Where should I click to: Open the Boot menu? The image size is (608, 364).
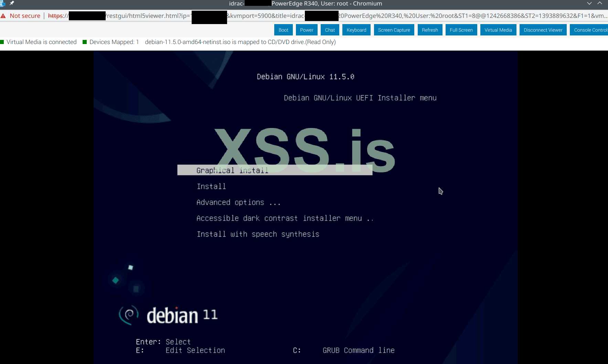[283, 30]
